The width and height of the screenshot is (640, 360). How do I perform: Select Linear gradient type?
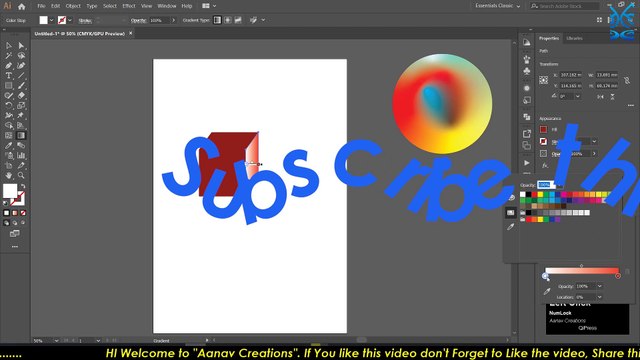coord(217,20)
